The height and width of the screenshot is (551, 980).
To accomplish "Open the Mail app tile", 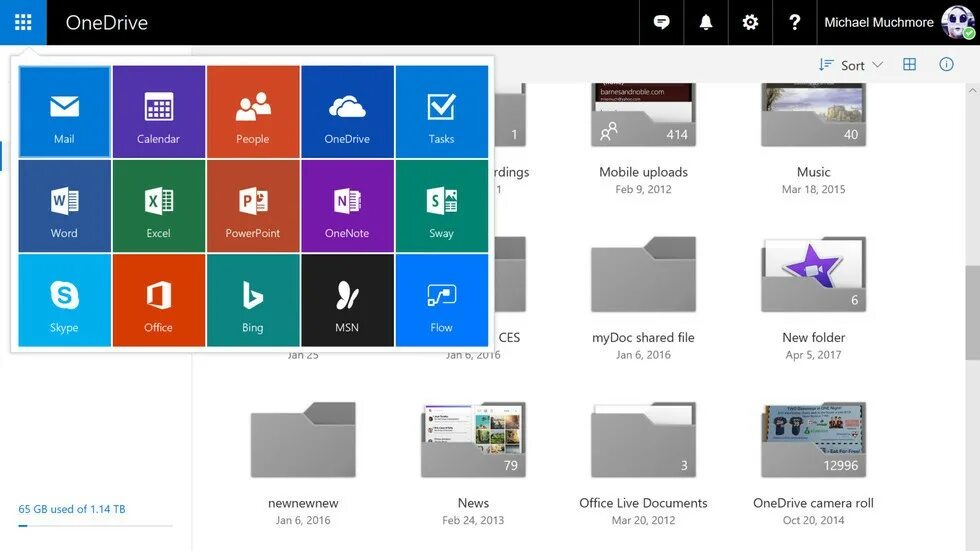I will coord(64,112).
